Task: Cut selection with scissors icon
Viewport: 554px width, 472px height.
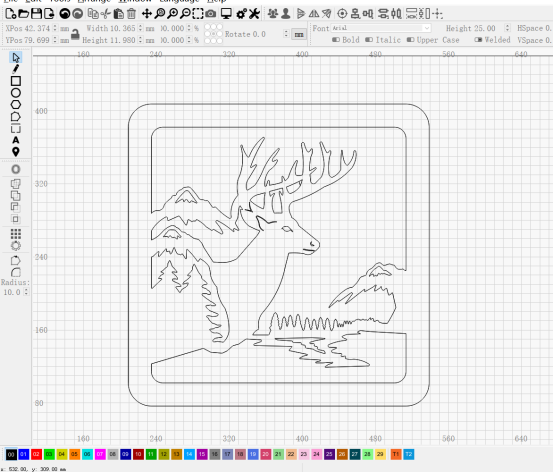Action: click(x=106, y=14)
